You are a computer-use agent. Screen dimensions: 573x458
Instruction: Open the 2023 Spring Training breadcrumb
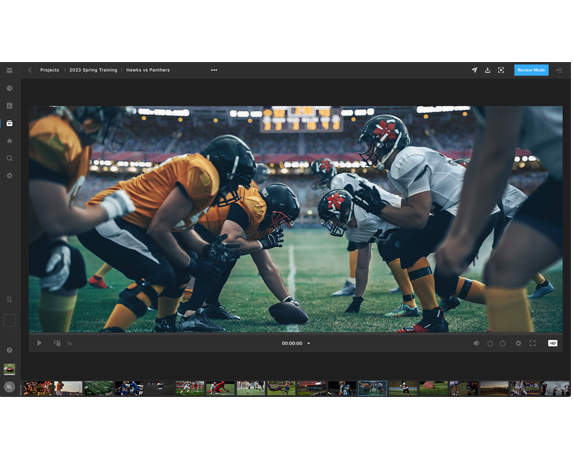tap(93, 70)
